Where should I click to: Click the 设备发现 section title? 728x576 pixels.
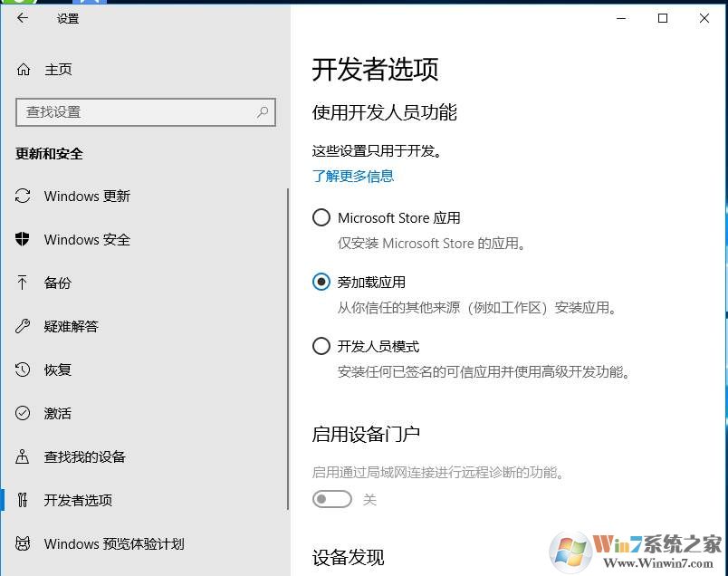pos(349,557)
